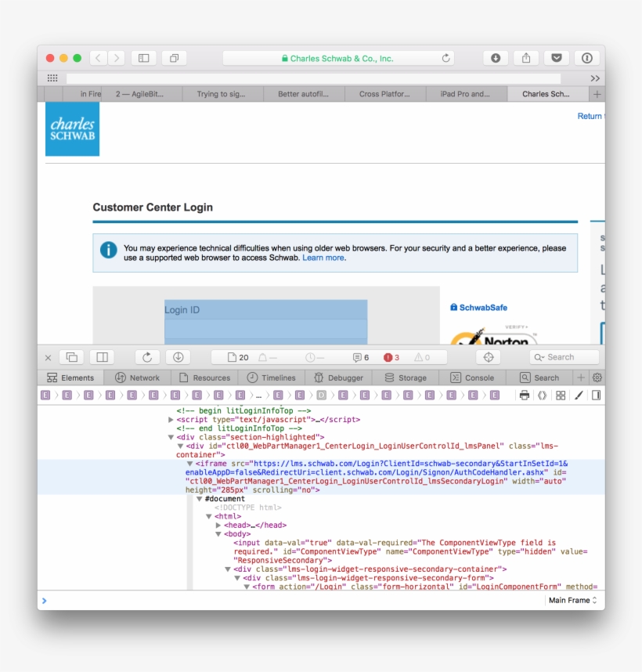This screenshot has height=672, width=642.
Task: Toggle the shadow DOM braces icon
Action: (x=543, y=396)
